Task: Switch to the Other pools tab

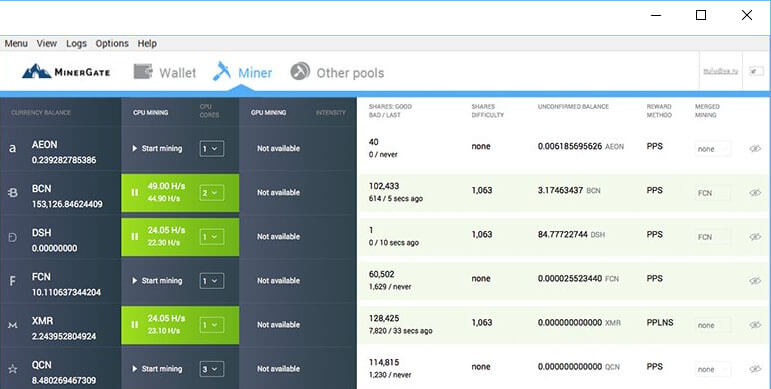Action: tap(337, 72)
